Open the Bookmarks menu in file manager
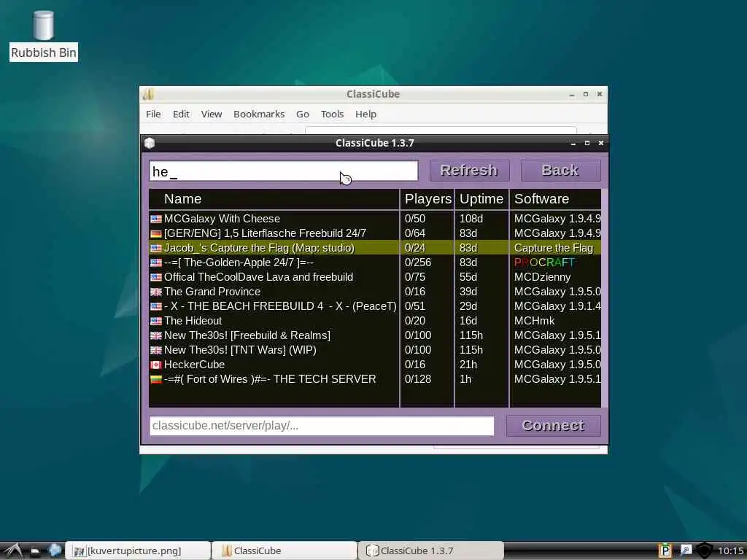Image resolution: width=747 pixels, height=560 pixels. [x=259, y=114]
